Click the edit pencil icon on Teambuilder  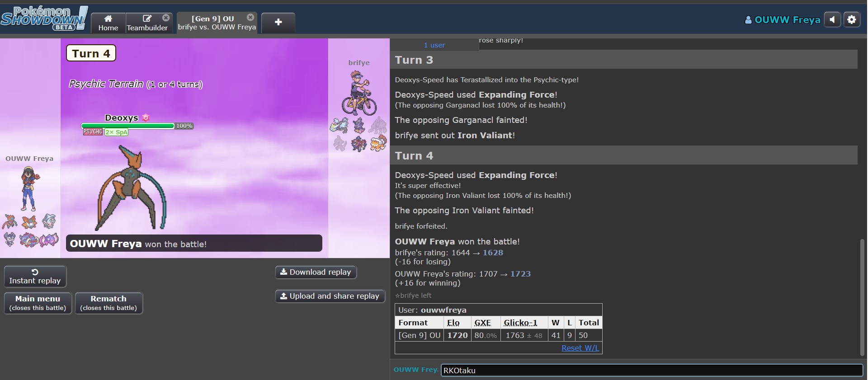click(147, 19)
